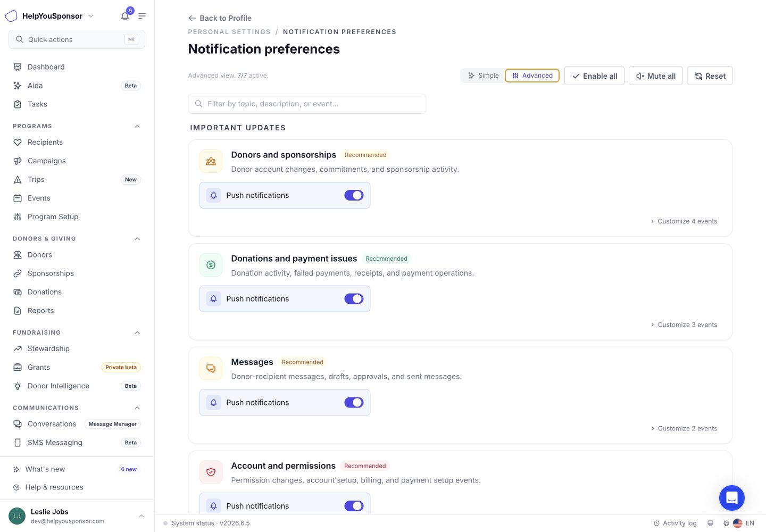
Task: Click the Donors and sponsorships category icon
Action: coord(211,161)
